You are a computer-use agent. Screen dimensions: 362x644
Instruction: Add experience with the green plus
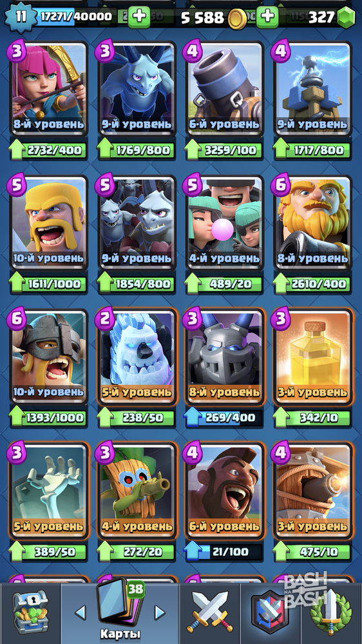tap(139, 17)
